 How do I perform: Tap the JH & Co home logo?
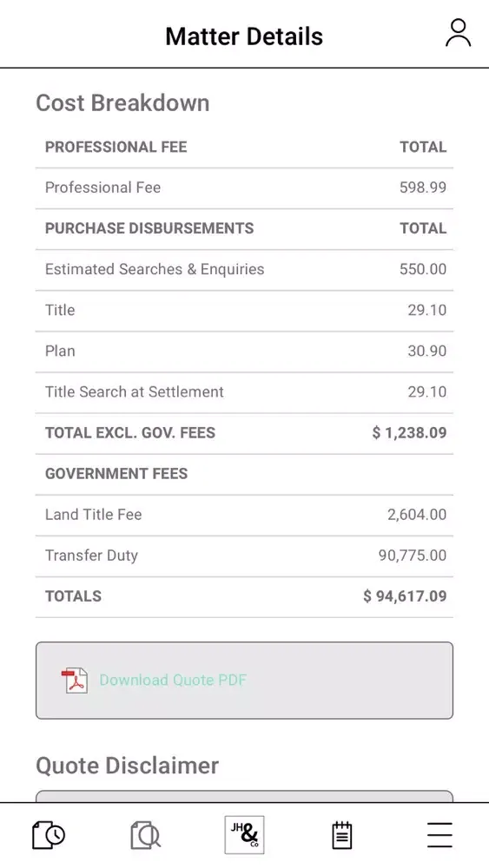(244, 835)
